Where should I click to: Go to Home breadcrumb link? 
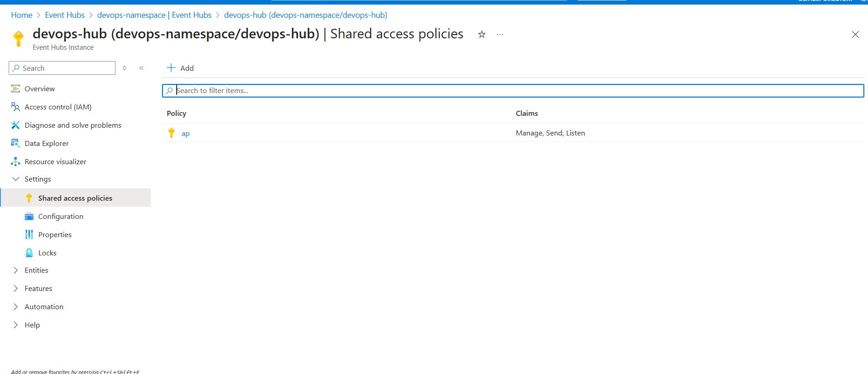click(21, 15)
